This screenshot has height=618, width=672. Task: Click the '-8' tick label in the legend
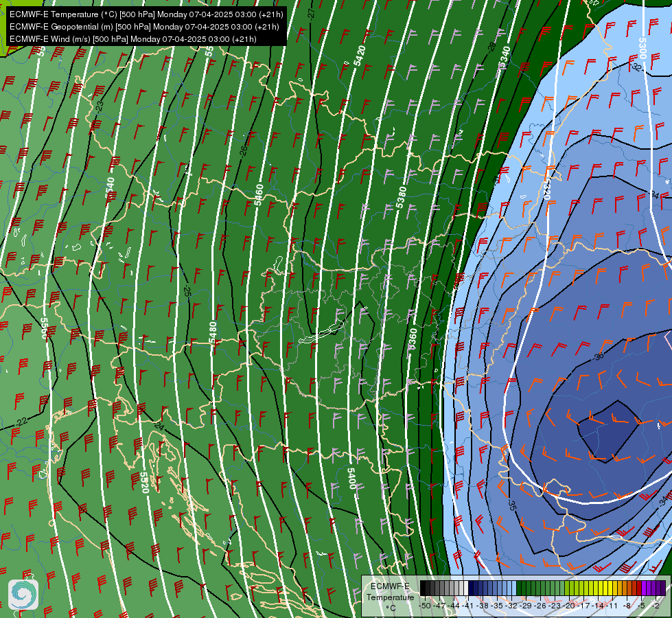point(627,606)
